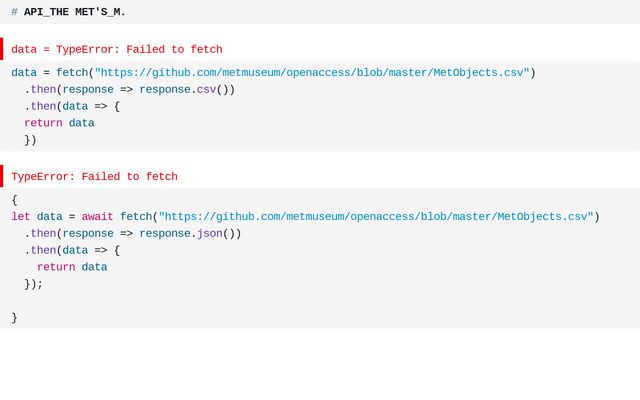This screenshot has width=640, height=400.
Task: Click the 'await' keyword
Action: (98, 216)
